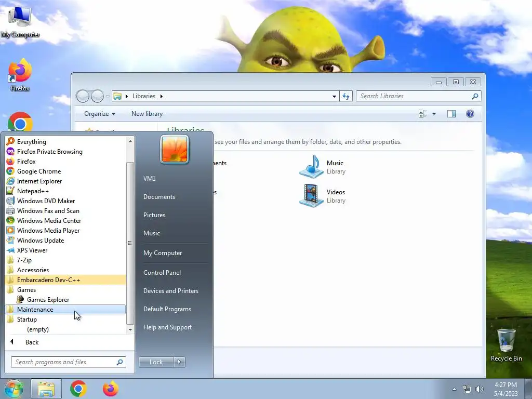Open the change view options dropdown arrow
This screenshot has height=399, width=532.
pyautogui.click(x=434, y=114)
